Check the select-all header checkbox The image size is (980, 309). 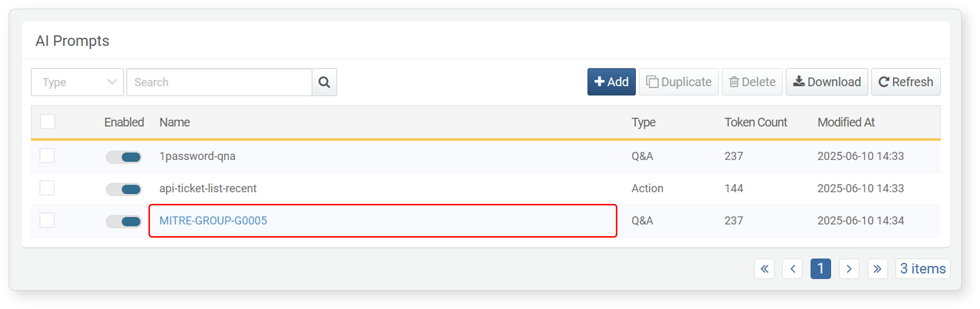pyautogui.click(x=48, y=122)
